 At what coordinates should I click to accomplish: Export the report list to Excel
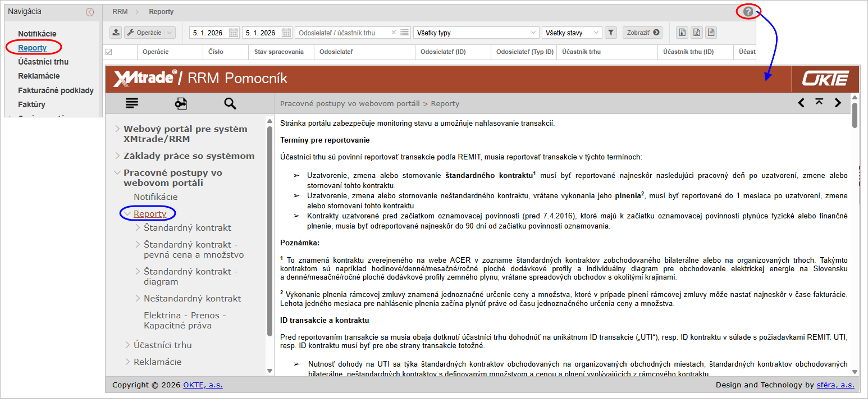(697, 33)
